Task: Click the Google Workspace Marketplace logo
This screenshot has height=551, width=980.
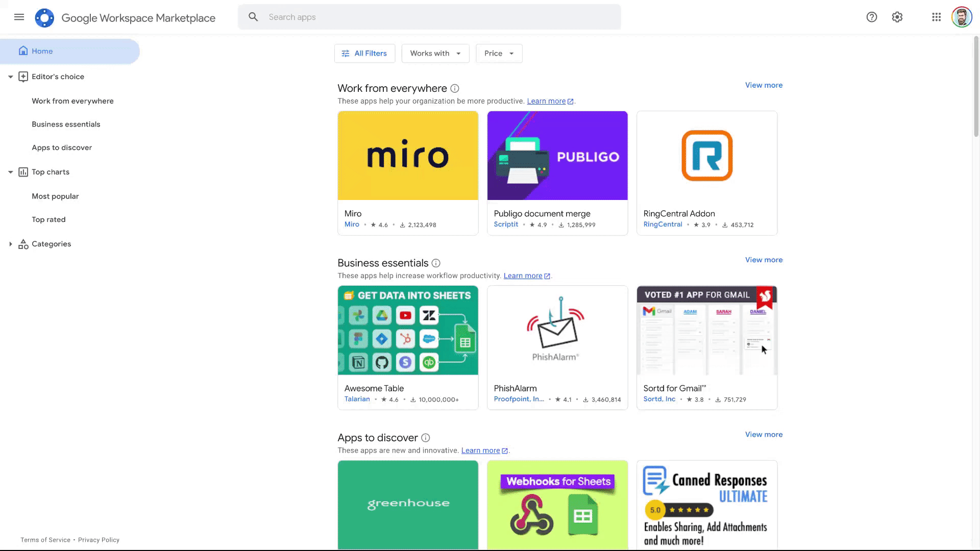Action: point(44,18)
